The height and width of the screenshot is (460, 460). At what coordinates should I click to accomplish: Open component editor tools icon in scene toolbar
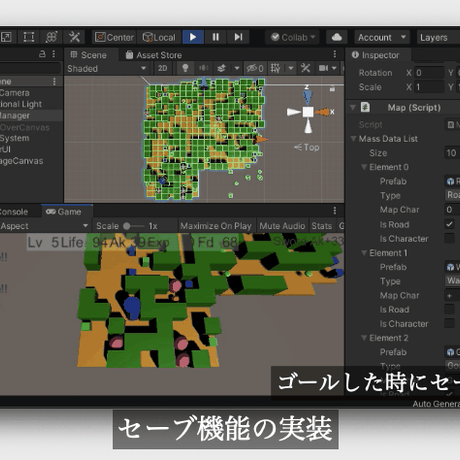[x=305, y=68]
